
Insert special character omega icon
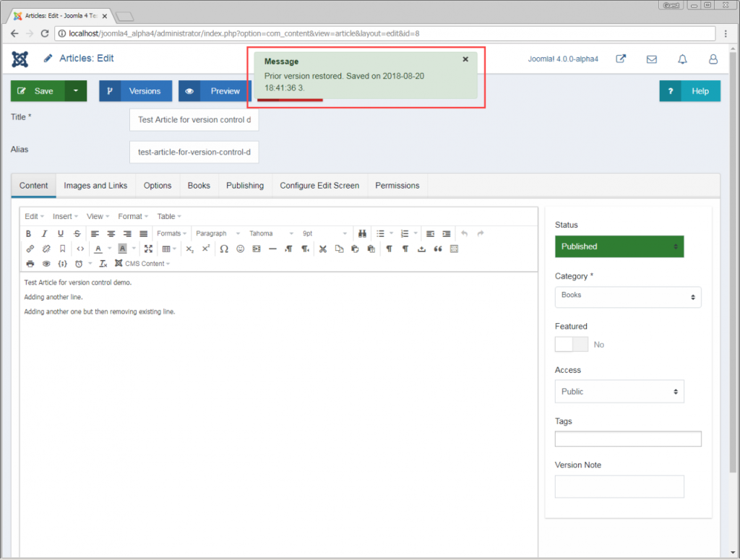[224, 249]
